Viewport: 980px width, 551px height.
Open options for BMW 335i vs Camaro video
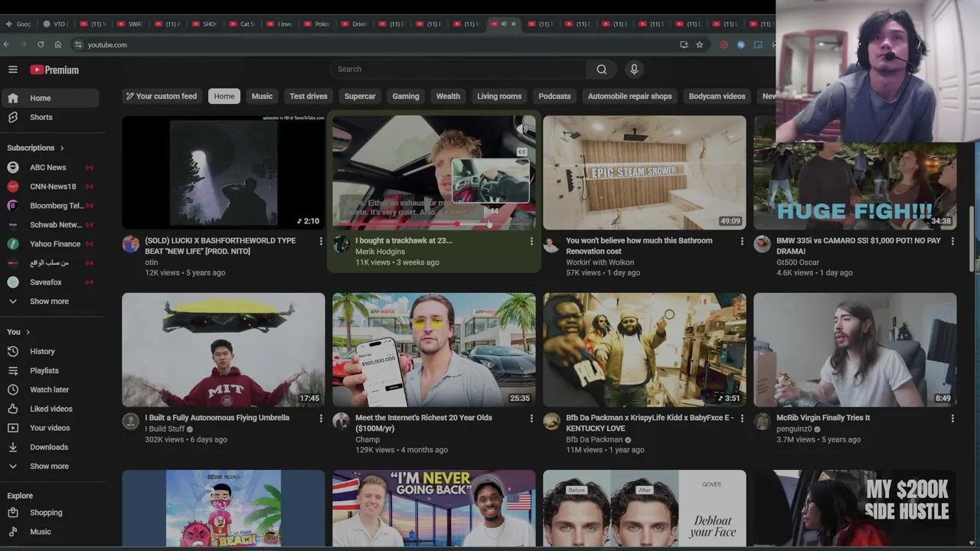click(952, 241)
